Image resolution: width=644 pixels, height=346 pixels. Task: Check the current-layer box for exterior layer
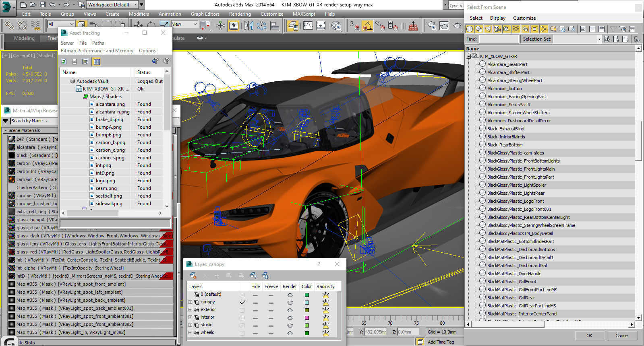242,310
